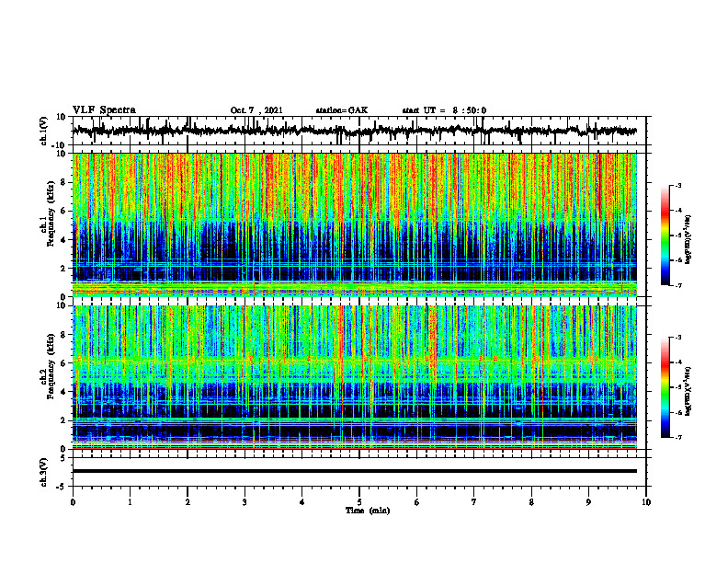The width and height of the screenshot is (728, 563).
Task: Click time axis tick label "8"
Action: 531,502
